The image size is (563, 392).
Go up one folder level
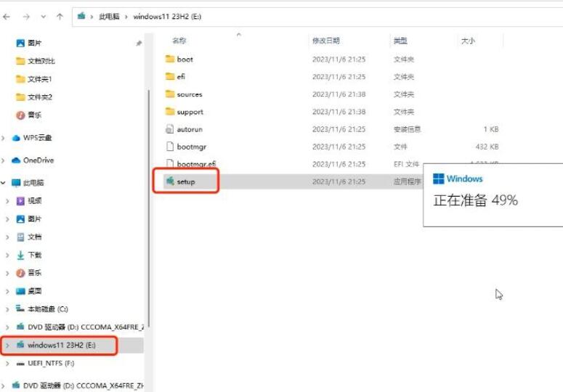click(60, 17)
